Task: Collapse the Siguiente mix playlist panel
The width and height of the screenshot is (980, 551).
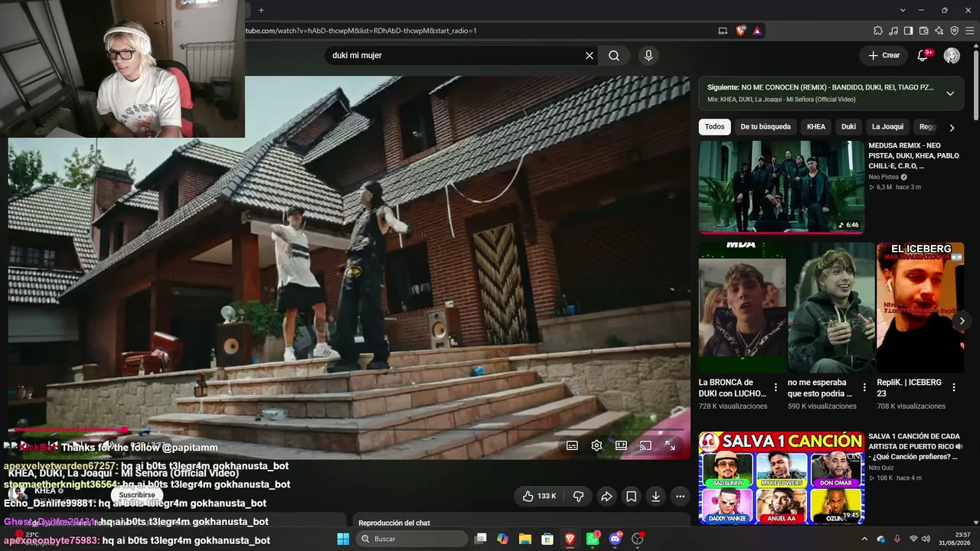Action: [950, 93]
